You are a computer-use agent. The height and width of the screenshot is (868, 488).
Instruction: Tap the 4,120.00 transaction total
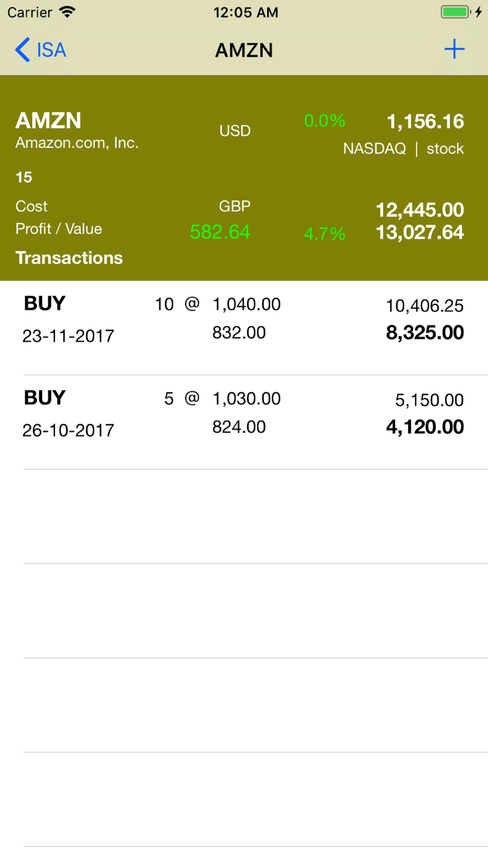click(425, 427)
